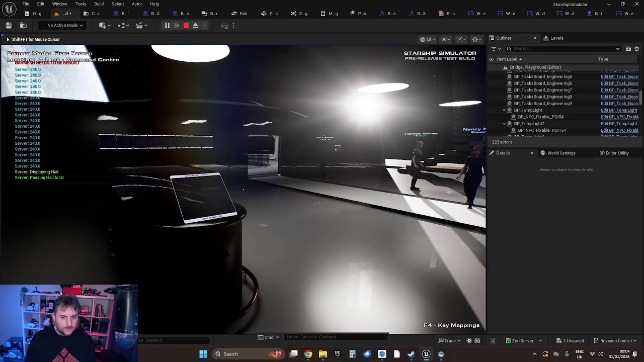
Task: Open the Zen Server status menu
Action: click(x=524, y=341)
